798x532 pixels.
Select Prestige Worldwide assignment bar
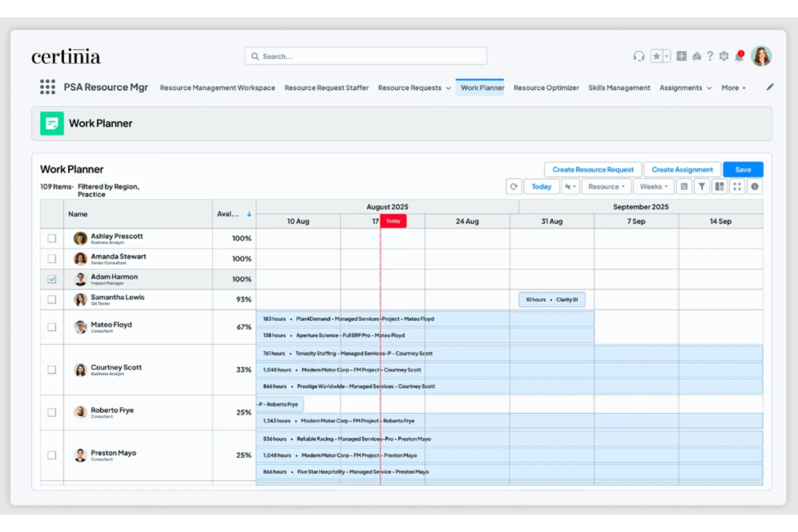point(510,386)
